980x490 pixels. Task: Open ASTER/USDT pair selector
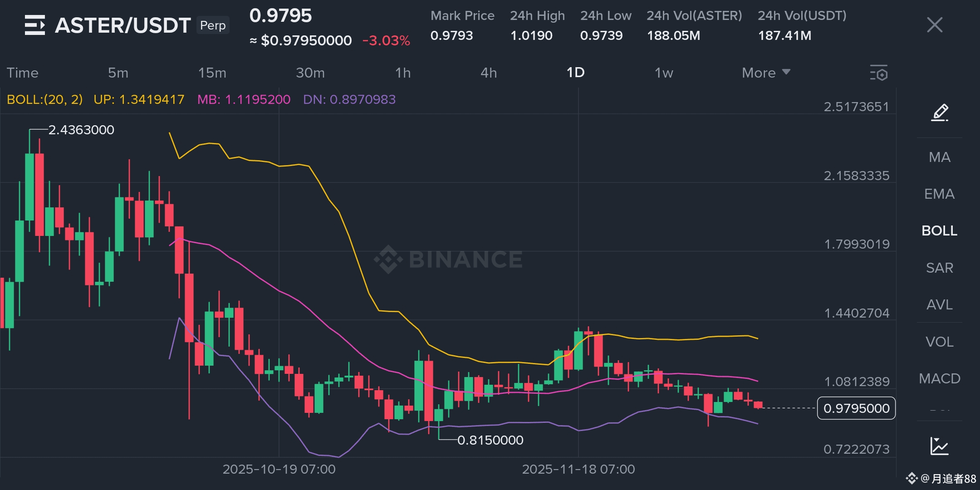tap(122, 25)
